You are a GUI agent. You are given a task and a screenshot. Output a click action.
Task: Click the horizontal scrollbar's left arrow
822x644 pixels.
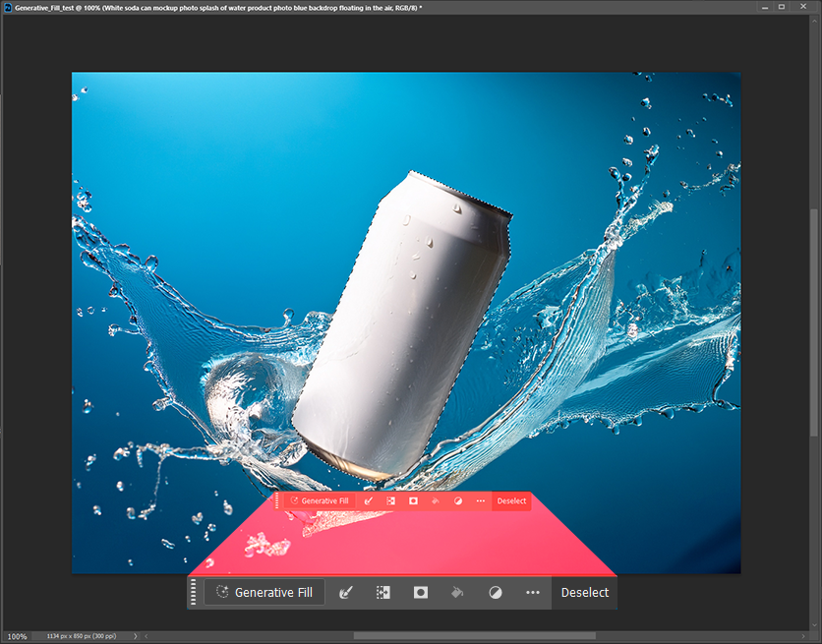tap(147, 636)
